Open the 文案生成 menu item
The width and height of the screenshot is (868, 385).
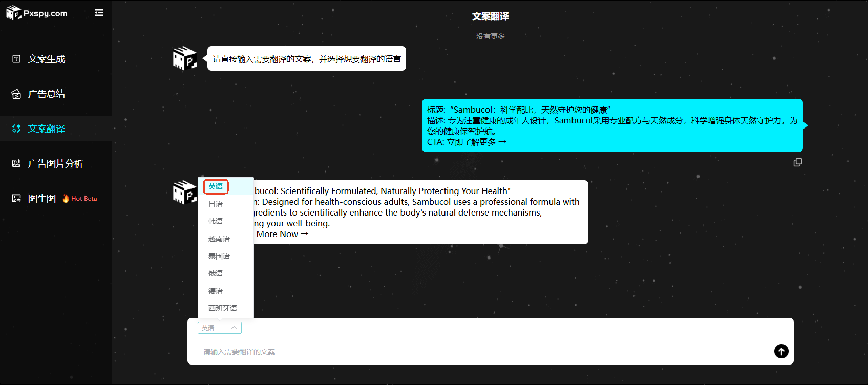pyautogui.click(x=56, y=59)
